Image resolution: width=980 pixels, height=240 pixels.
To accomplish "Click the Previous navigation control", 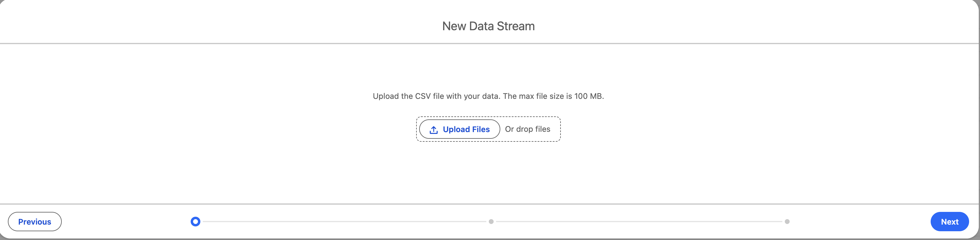I will click(35, 221).
